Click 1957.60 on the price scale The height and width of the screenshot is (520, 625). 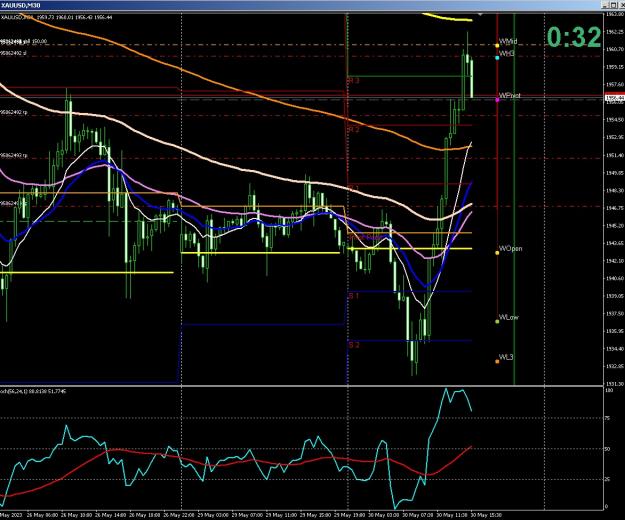pyautogui.click(x=615, y=84)
